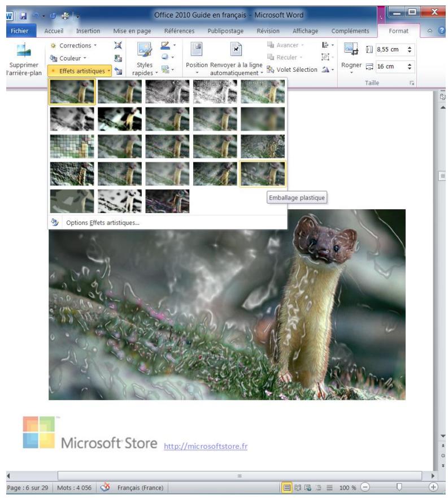Click the Page : 6 sur 29 indicator
This screenshot has height=498, width=448.
[28, 487]
